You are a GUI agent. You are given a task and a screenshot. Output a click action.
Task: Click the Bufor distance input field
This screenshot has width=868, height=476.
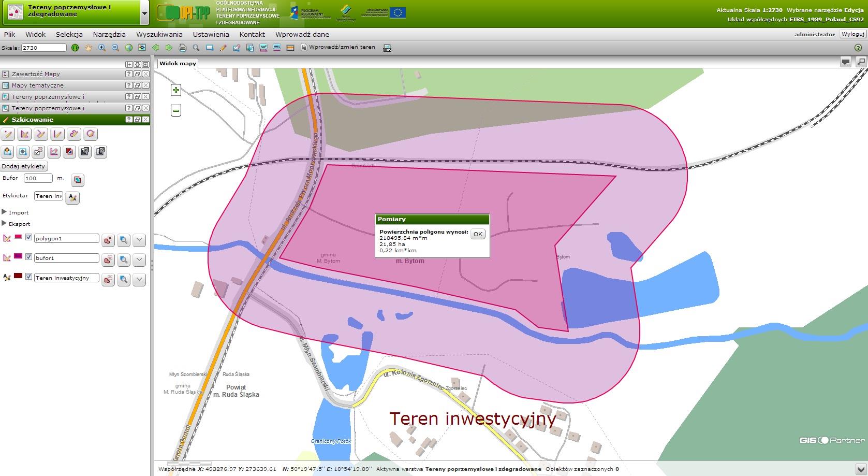pos(38,178)
